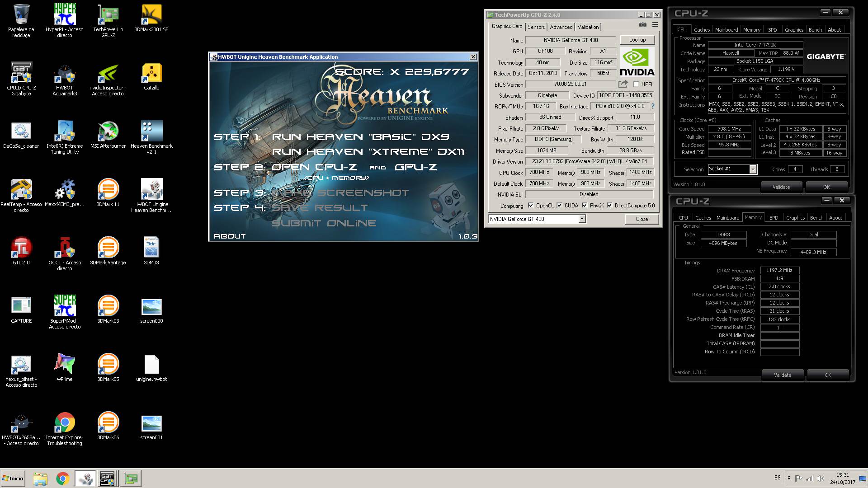Open the Bench tab in lower CPU-Z
The width and height of the screenshot is (868, 488).
coord(816,218)
